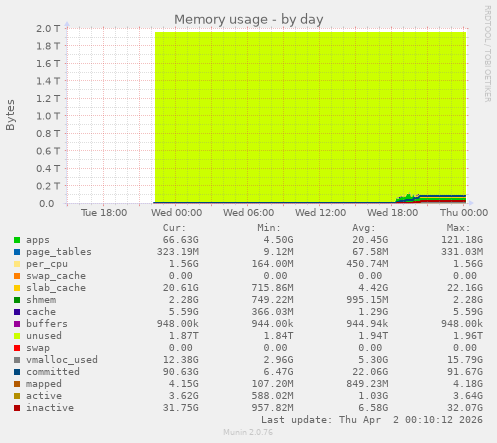
Task: Click the per_cpu legend swatch
Action: pyautogui.click(x=17, y=264)
